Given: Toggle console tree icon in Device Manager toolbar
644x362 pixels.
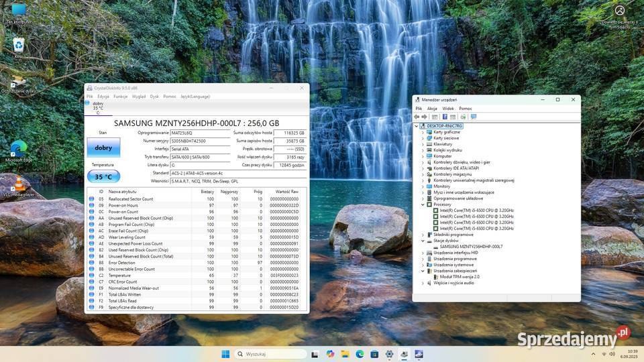Looking at the screenshot, I should 435,117.
